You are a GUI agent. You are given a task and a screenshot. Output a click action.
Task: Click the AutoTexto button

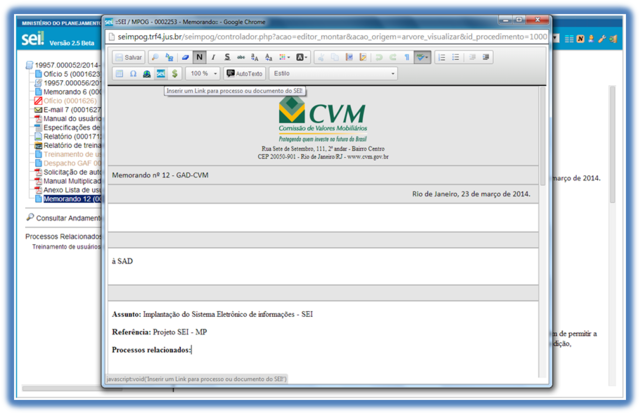point(244,74)
